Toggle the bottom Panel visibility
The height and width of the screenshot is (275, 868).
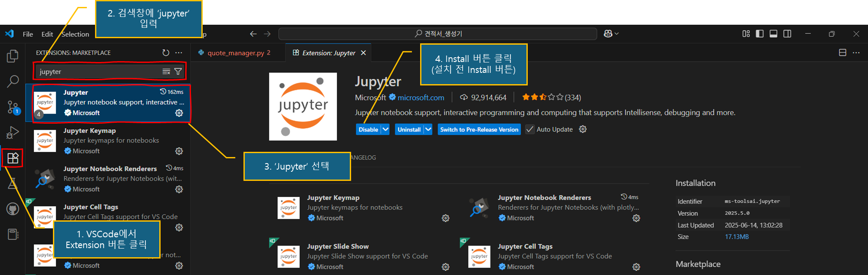pos(773,34)
